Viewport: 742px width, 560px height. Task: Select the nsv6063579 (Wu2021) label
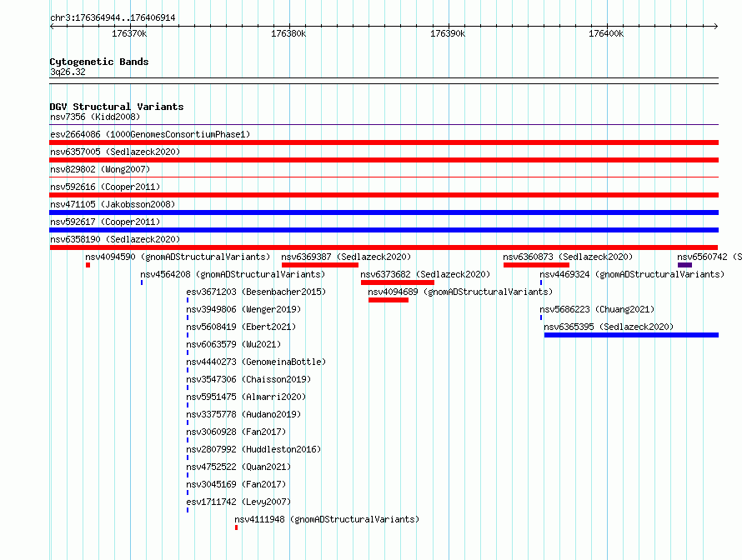click(x=233, y=344)
